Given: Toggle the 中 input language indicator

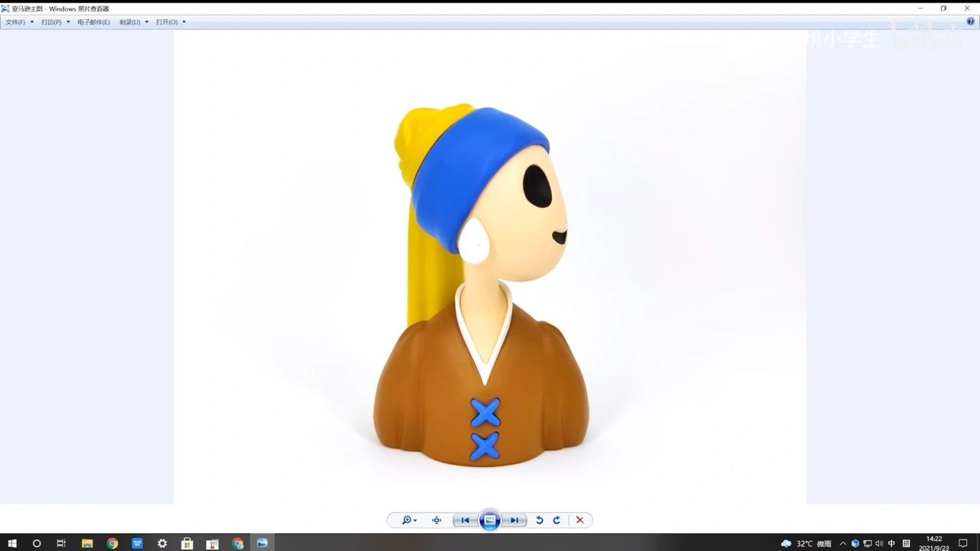Looking at the screenshot, I should point(892,543).
